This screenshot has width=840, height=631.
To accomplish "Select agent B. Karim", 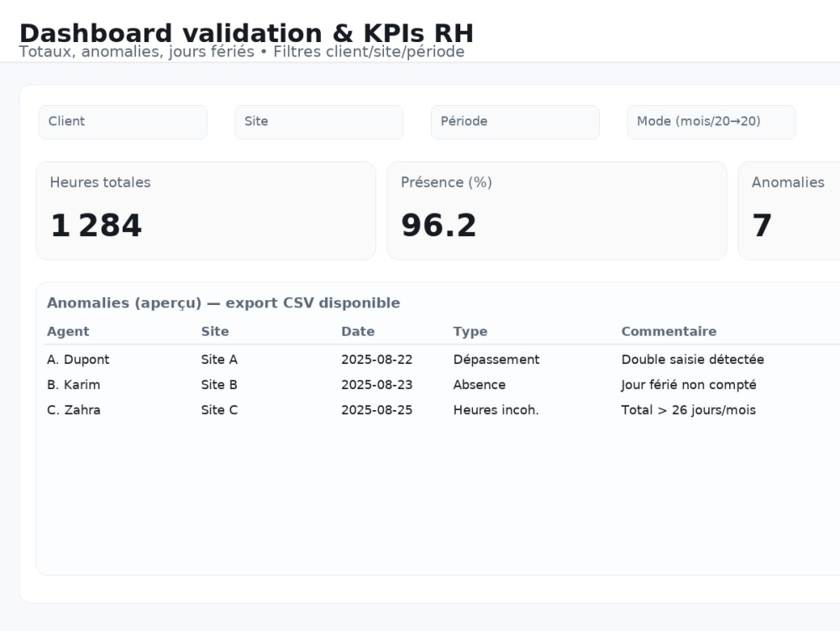I will click(73, 385).
